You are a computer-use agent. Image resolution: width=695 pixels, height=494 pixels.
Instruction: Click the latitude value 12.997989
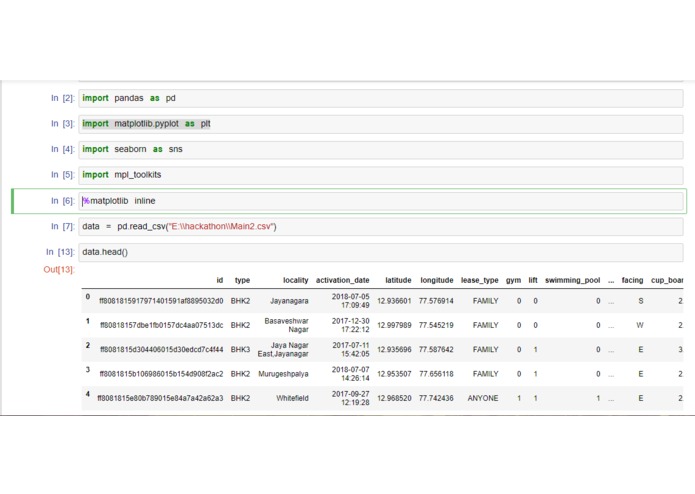pyautogui.click(x=394, y=326)
